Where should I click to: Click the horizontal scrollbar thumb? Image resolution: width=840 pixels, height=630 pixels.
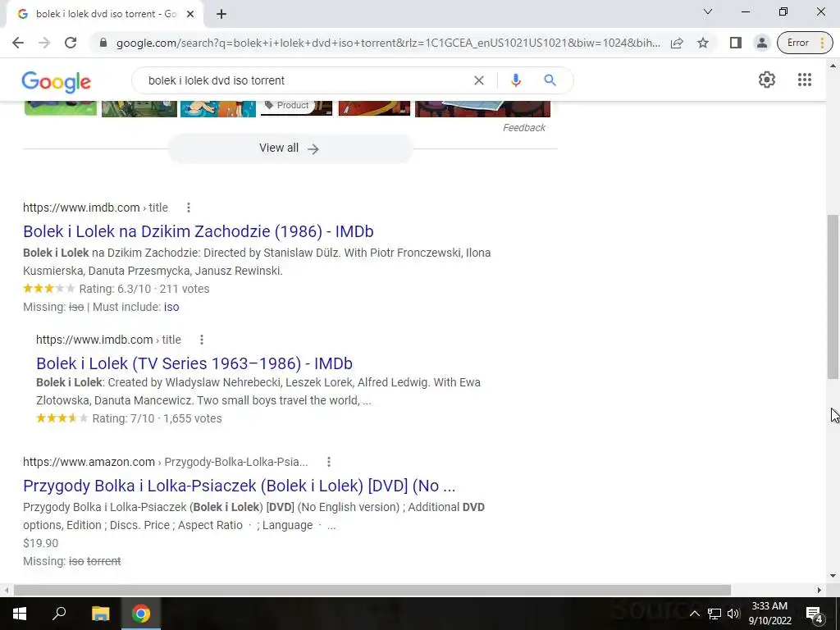(372, 590)
